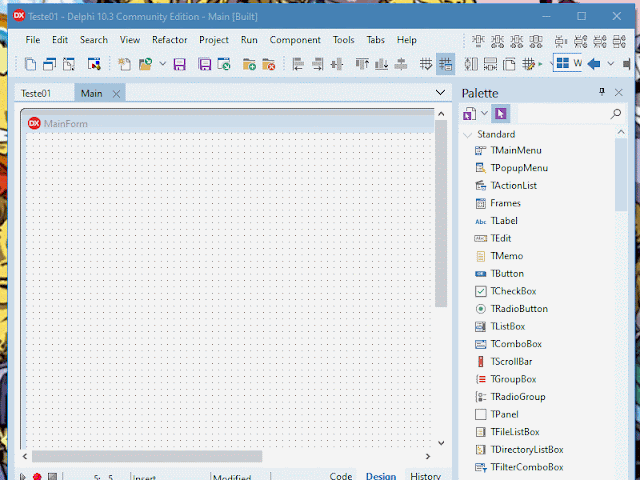Click the grid with pencil icon

529,64
